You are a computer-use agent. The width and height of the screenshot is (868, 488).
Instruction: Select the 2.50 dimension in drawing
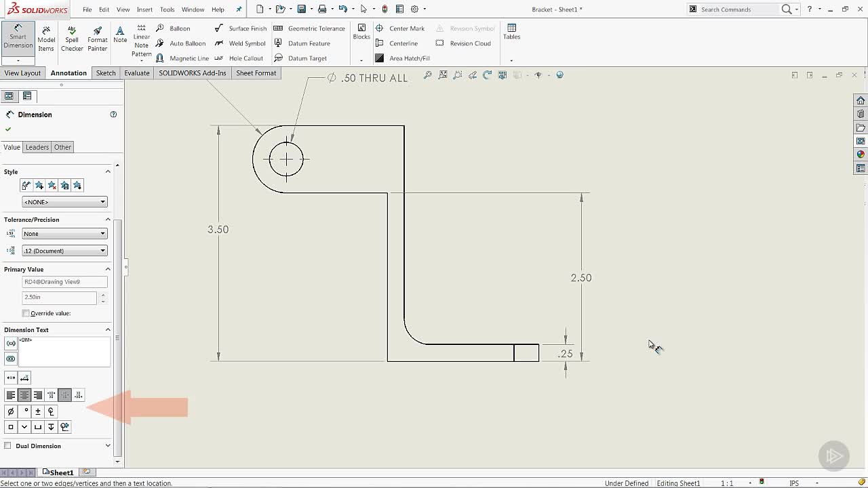click(581, 278)
